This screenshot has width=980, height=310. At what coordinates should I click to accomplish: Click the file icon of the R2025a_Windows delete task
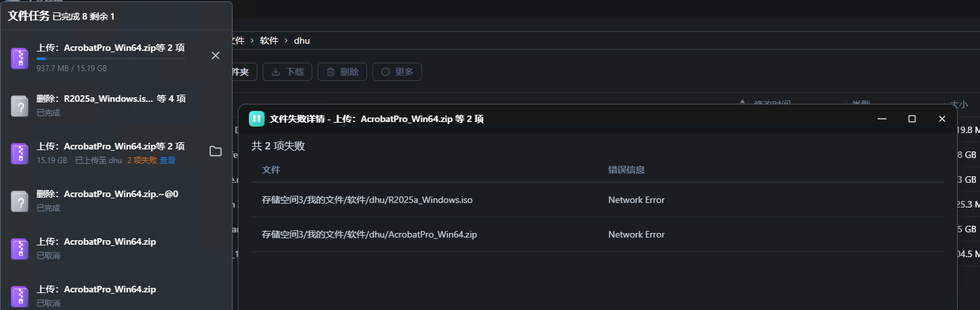[21, 105]
